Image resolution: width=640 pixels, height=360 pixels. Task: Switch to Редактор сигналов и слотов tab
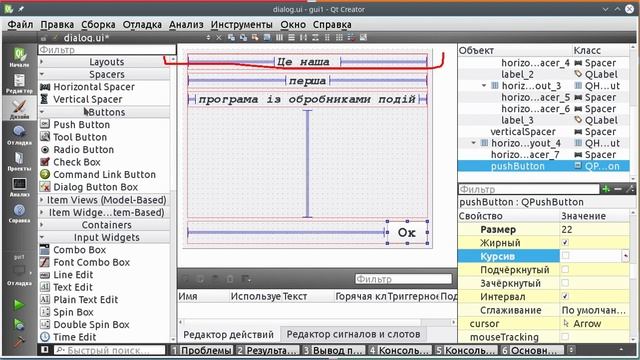[353, 334]
